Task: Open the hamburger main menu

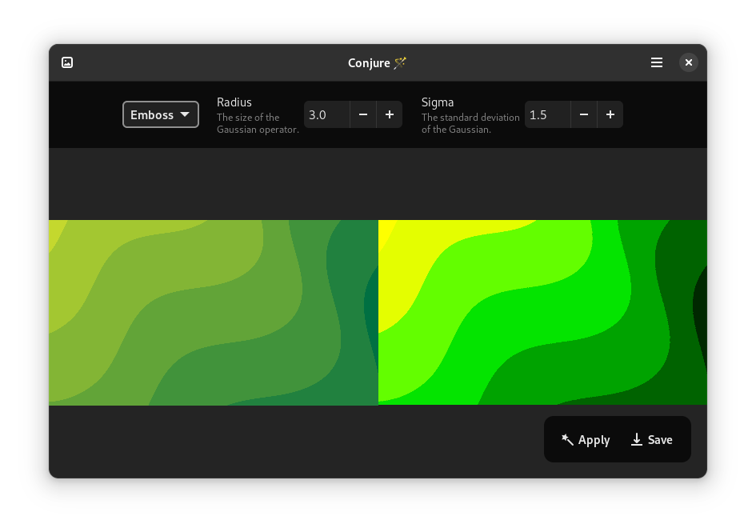Action: pos(657,62)
